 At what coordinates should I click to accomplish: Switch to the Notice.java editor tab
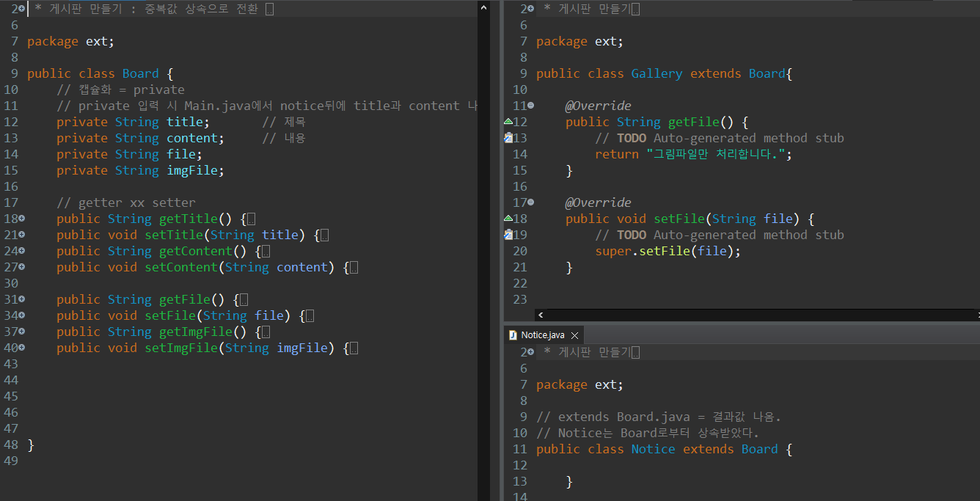tap(543, 335)
